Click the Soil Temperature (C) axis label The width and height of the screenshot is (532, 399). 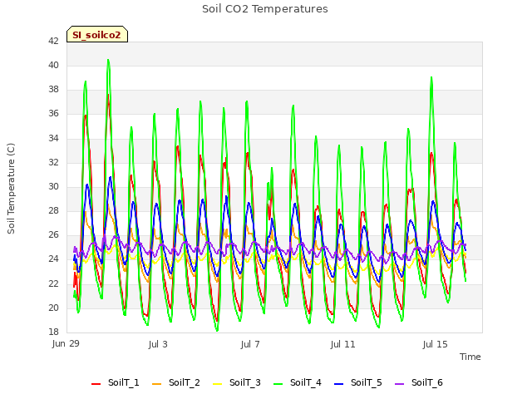(x=11, y=189)
